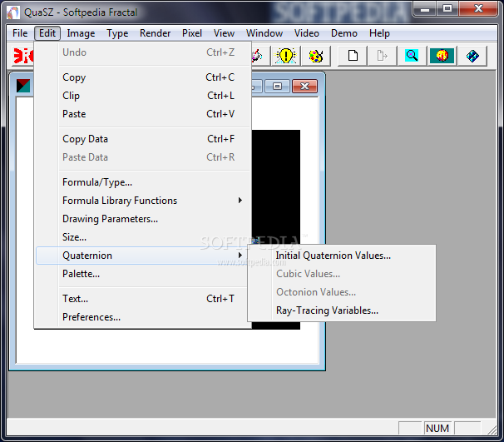Select Initial Quaternion Values... submenu entry
504x442 pixels.
[342, 256]
